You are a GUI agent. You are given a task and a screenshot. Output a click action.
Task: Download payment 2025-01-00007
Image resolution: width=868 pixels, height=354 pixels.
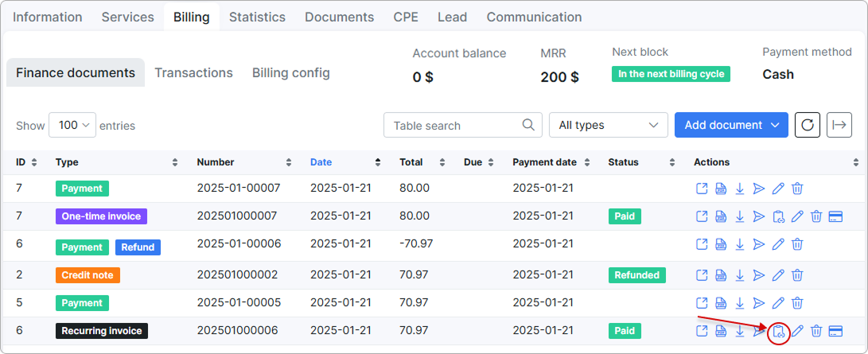pos(740,189)
